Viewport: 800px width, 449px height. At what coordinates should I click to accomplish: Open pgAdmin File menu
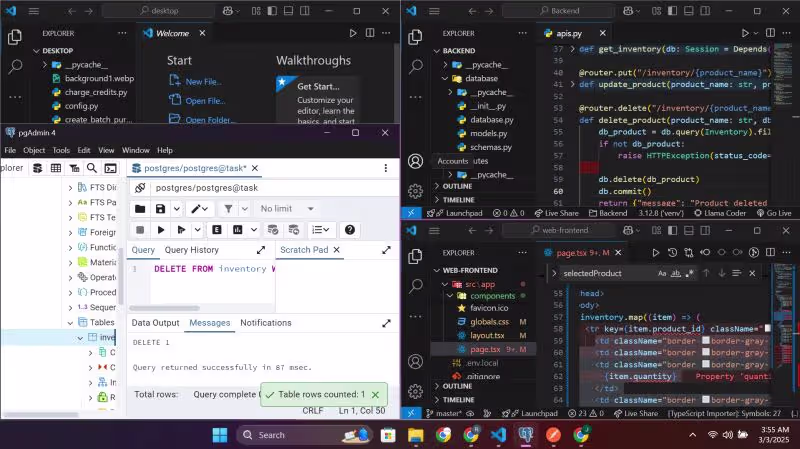(x=10, y=151)
